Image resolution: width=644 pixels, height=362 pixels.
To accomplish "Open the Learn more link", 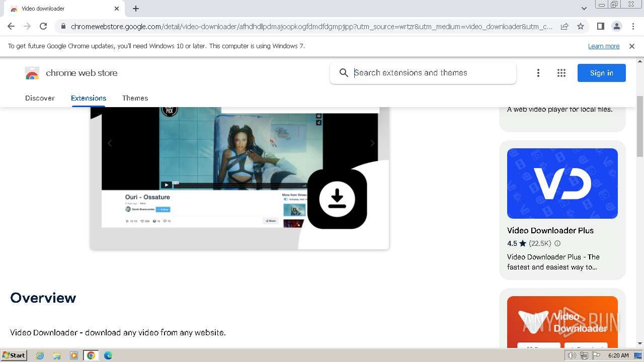I will click(x=604, y=46).
